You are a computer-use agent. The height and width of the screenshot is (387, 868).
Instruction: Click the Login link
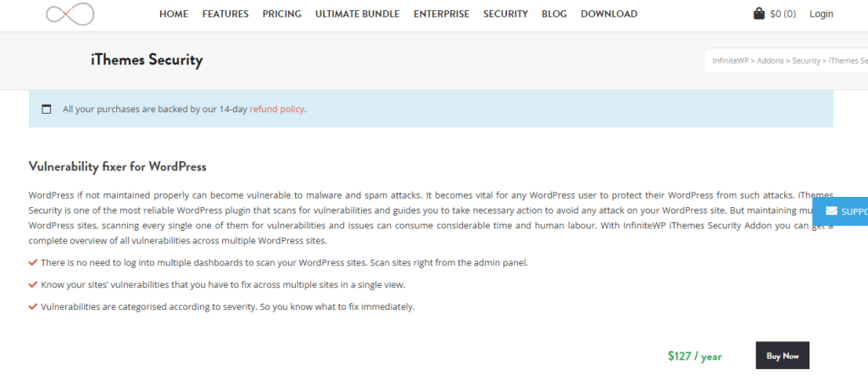tap(821, 14)
